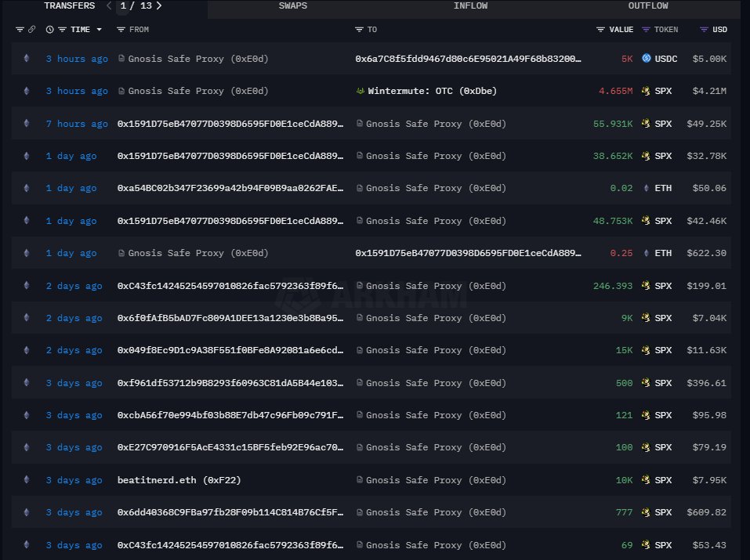Open sender 0xcbA56f70e994bf03b88E7db47c96Fb09c791F

[230, 415]
